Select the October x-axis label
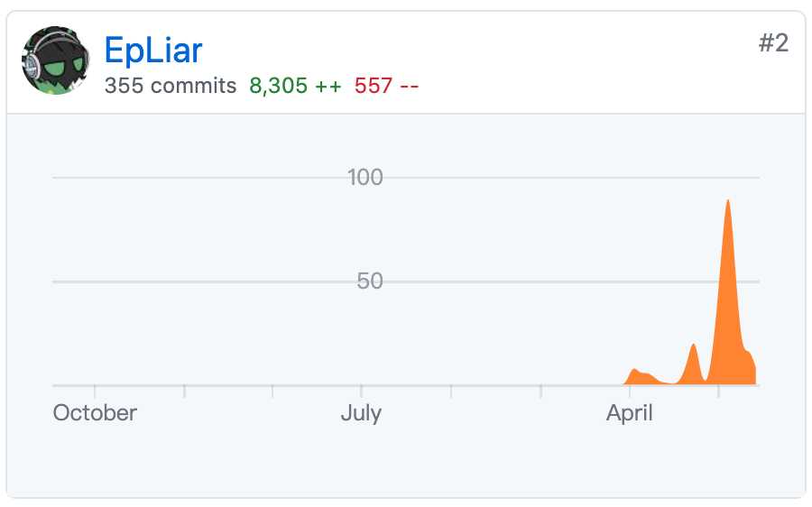The height and width of the screenshot is (507, 812). tap(95, 413)
